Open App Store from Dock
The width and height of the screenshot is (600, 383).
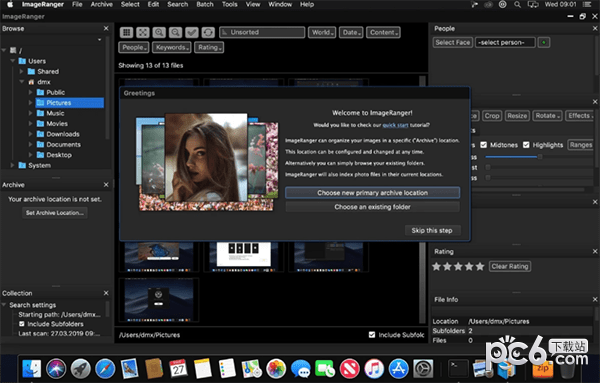[x=398, y=369]
